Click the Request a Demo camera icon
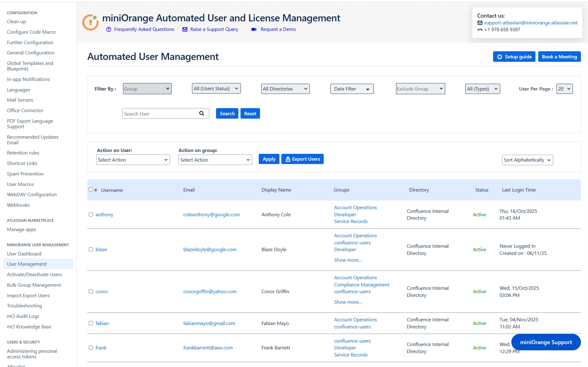The height and width of the screenshot is (367, 588). 254,29
